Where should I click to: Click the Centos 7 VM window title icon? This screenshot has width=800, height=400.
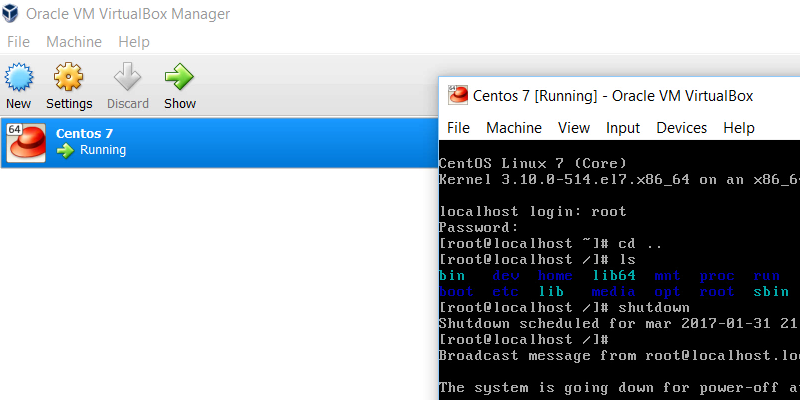[459, 96]
